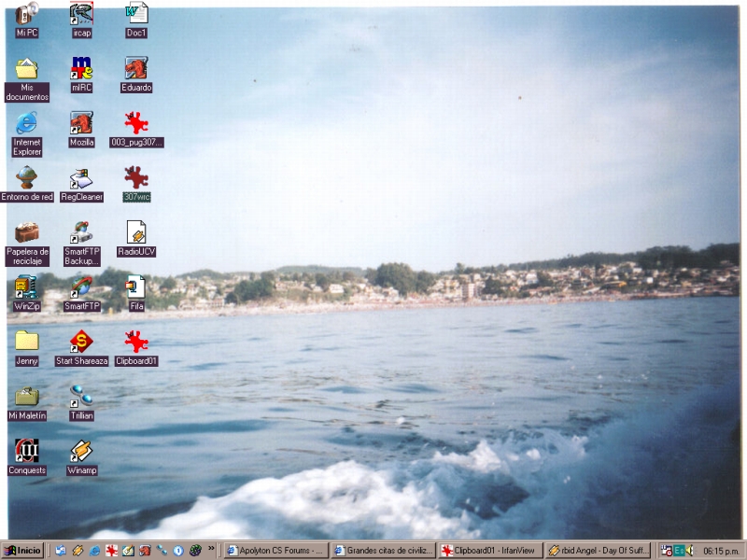The image size is (747, 560).
Task: Select the Start Shareaza icon
Action: click(x=81, y=342)
